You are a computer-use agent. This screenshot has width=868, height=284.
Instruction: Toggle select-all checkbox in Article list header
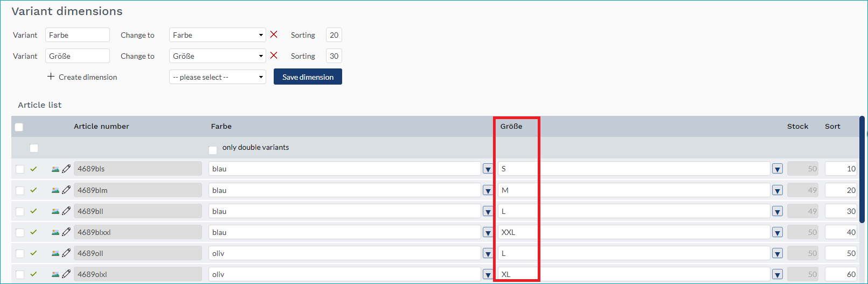(19, 127)
